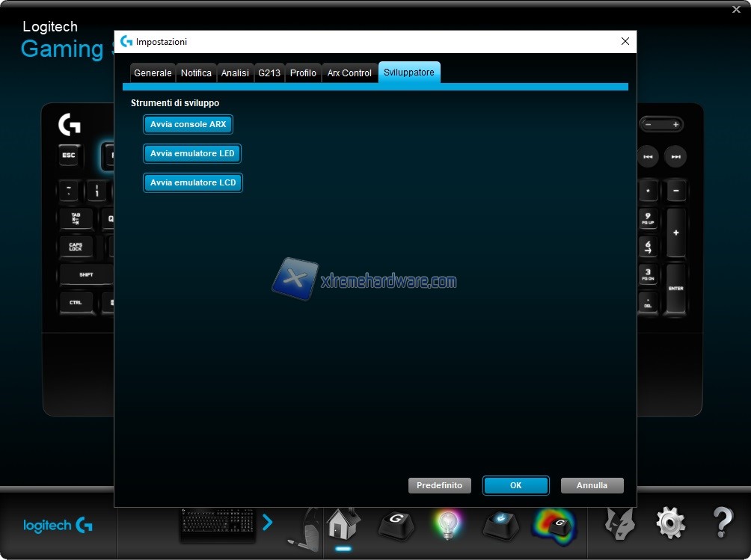Click the Home icon in bottom bar
The width and height of the screenshot is (751, 560).
coord(343,523)
